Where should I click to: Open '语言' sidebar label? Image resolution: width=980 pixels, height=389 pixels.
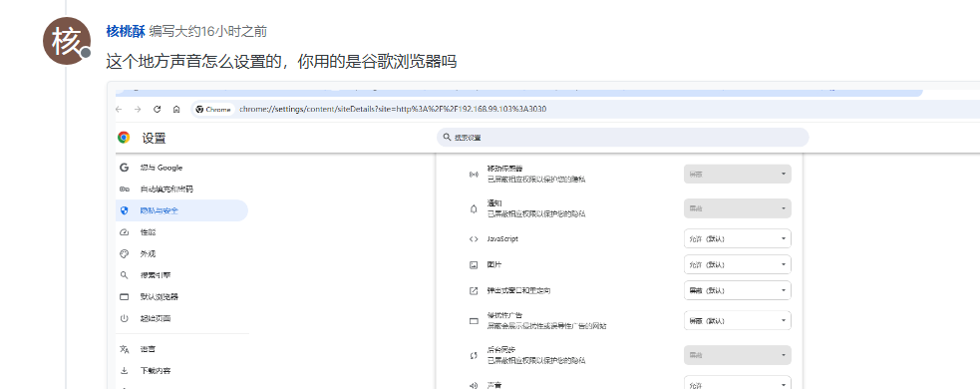pos(148,349)
